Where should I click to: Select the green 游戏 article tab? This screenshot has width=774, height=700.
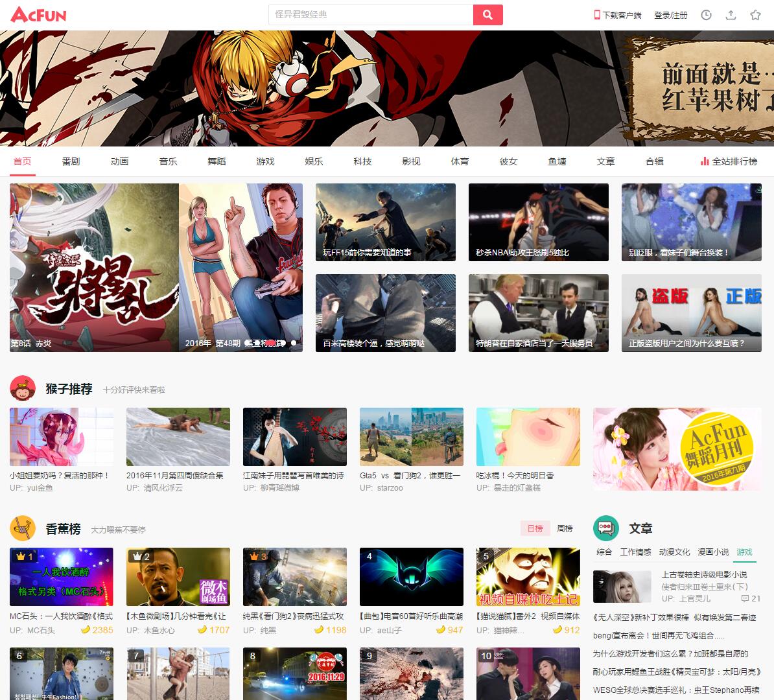(744, 552)
